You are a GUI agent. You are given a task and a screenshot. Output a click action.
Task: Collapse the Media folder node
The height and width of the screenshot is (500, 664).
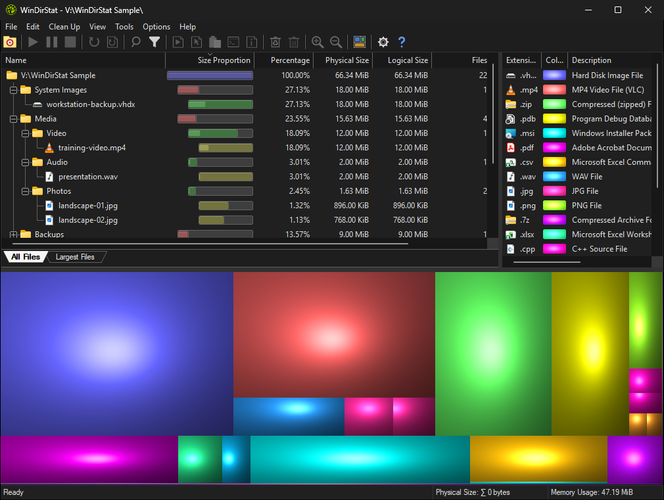(14, 119)
